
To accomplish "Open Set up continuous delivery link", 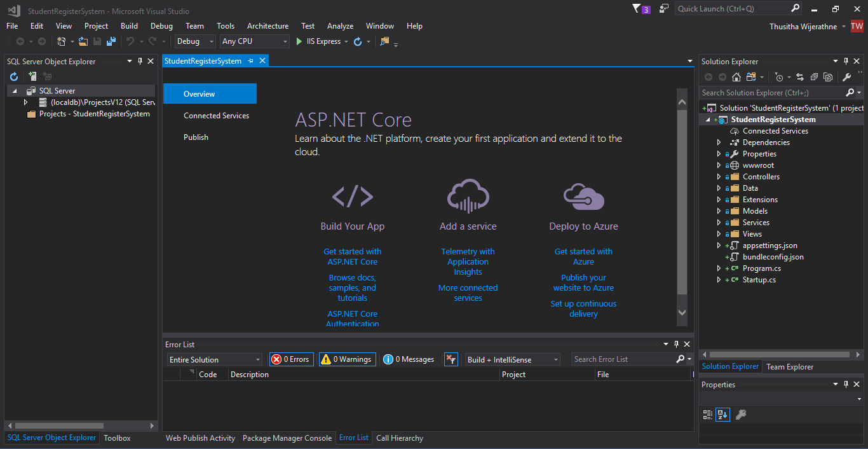I will pos(584,309).
